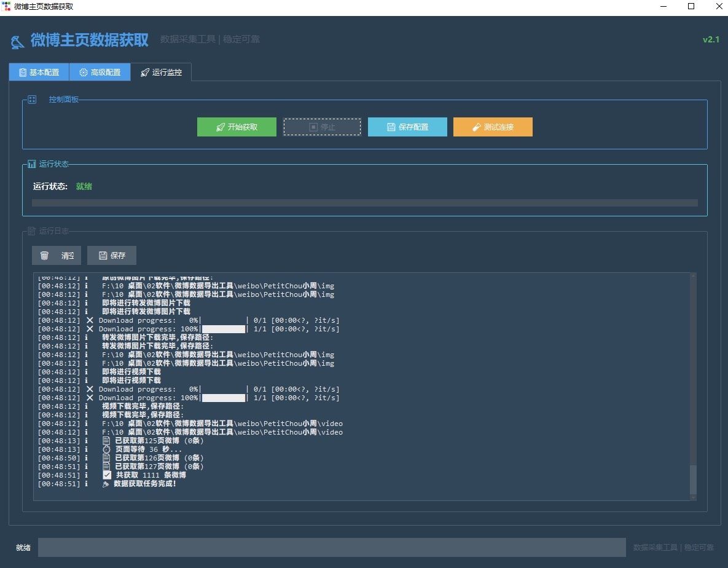Click the trash can icon in 清空 button

[x=45, y=256]
